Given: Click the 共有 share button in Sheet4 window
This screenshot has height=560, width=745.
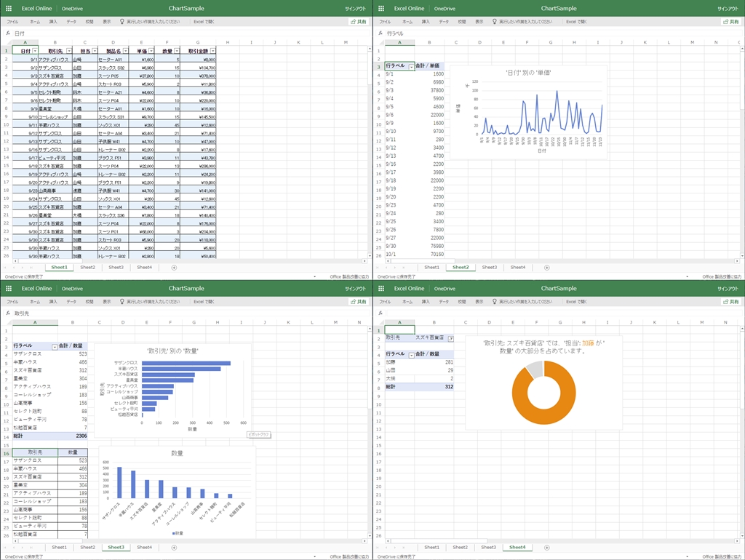Looking at the screenshot, I should click(731, 302).
